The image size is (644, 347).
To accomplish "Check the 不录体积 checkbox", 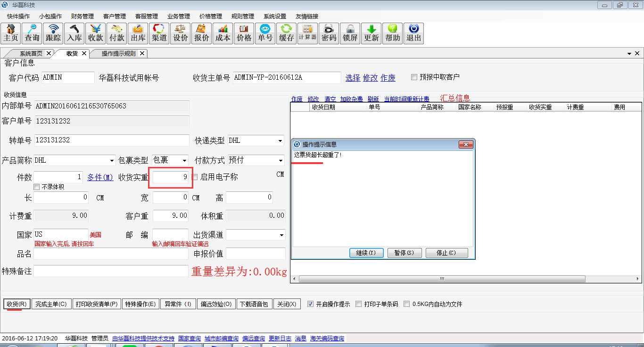I will coord(37,187).
